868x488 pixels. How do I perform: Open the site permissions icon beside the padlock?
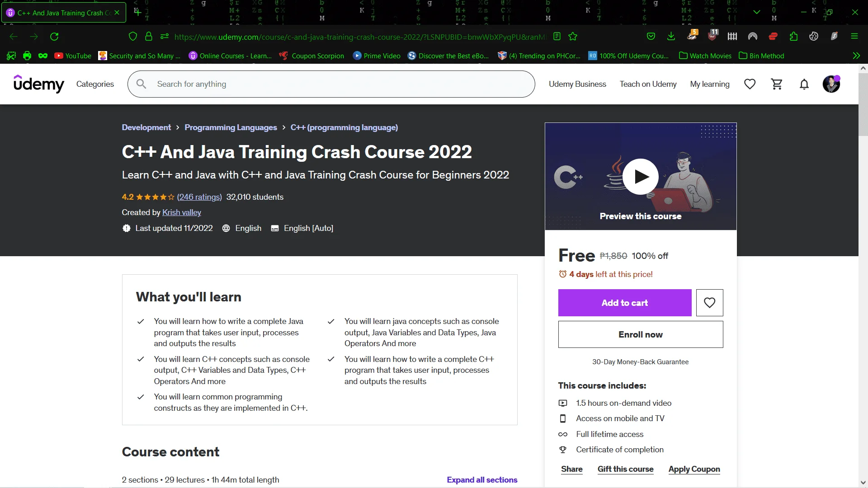coord(165,37)
